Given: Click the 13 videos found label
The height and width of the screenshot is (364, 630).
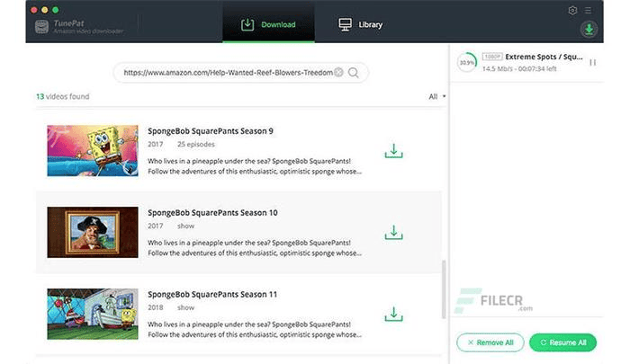Looking at the screenshot, I should click(x=63, y=96).
